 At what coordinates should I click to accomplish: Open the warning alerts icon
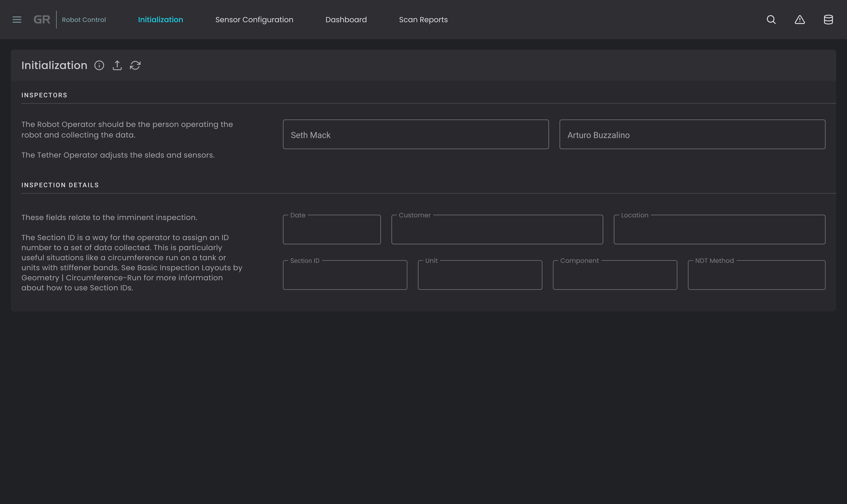click(800, 20)
